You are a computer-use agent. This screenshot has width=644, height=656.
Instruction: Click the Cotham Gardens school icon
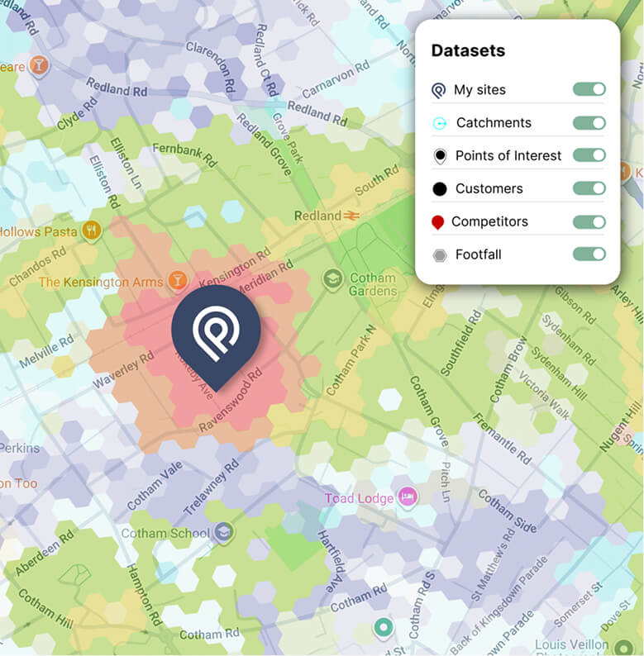click(333, 279)
